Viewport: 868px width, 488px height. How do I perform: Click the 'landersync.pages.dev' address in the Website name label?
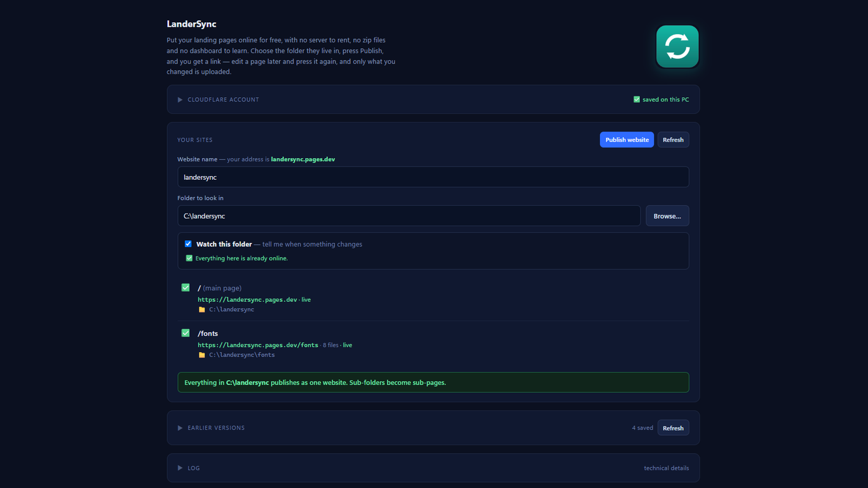(x=303, y=159)
